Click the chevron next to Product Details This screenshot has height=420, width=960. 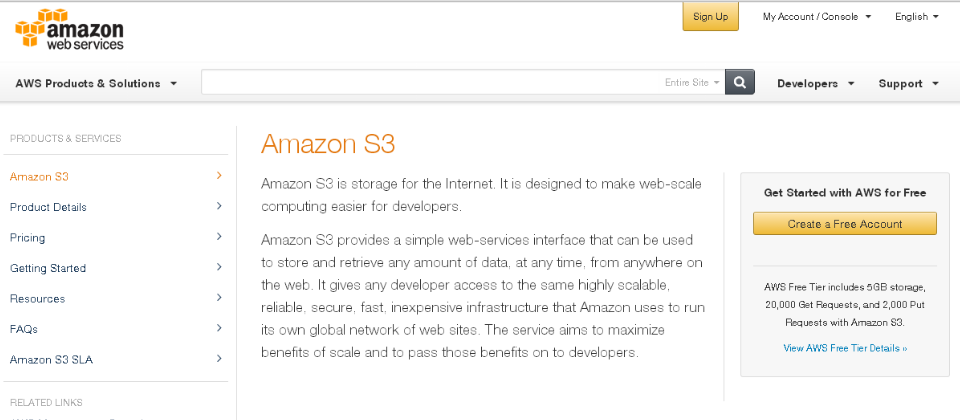pos(219,206)
